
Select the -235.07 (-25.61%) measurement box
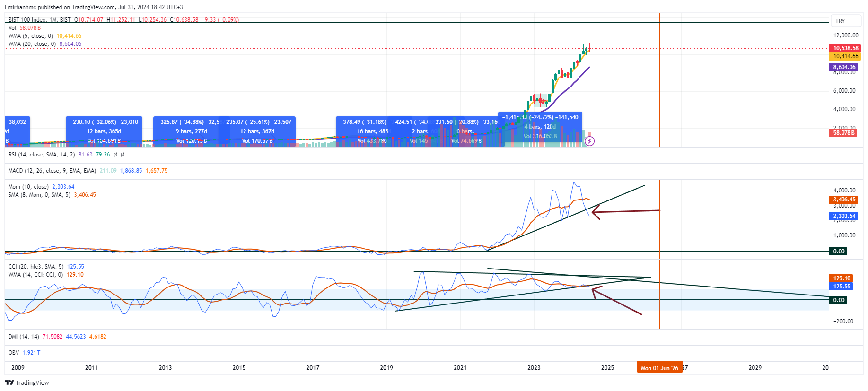[258, 131]
